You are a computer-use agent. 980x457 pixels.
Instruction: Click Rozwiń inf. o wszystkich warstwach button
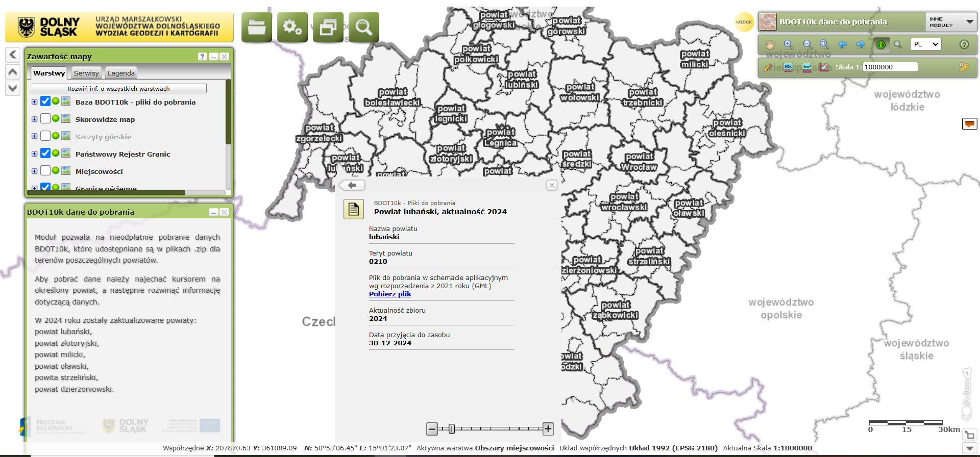pyautogui.click(x=118, y=88)
